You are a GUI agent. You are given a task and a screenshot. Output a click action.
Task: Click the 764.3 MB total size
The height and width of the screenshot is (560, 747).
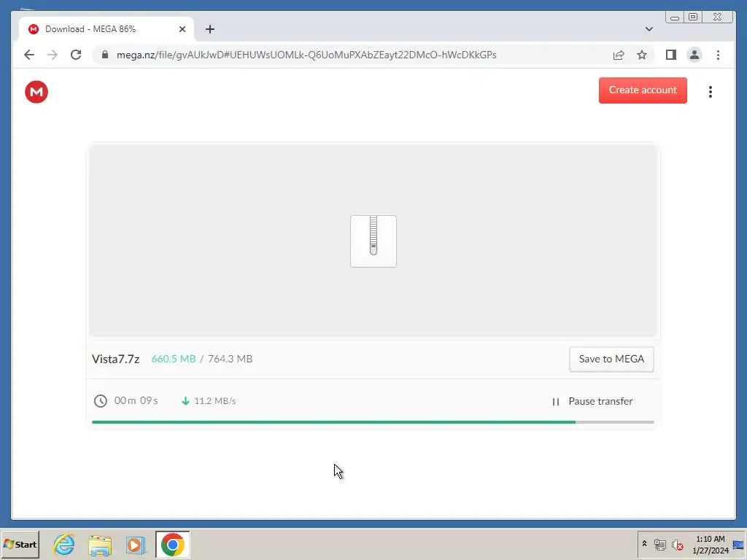click(x=230, y=359)
